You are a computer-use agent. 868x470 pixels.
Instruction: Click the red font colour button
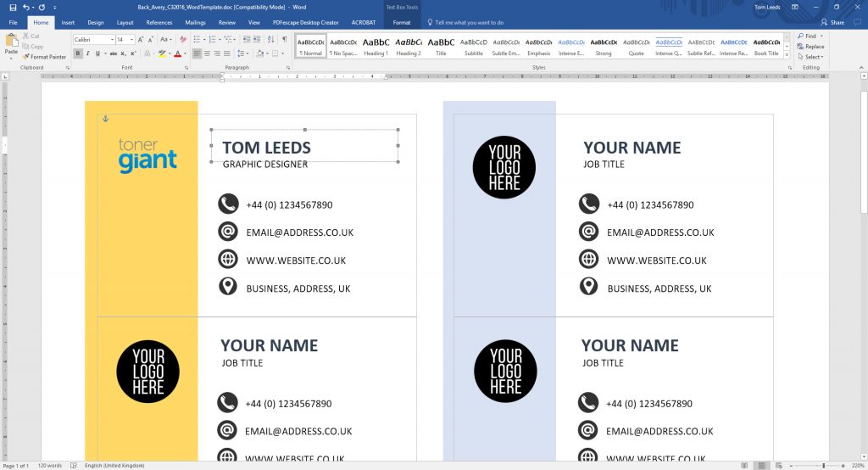point(177,53)
